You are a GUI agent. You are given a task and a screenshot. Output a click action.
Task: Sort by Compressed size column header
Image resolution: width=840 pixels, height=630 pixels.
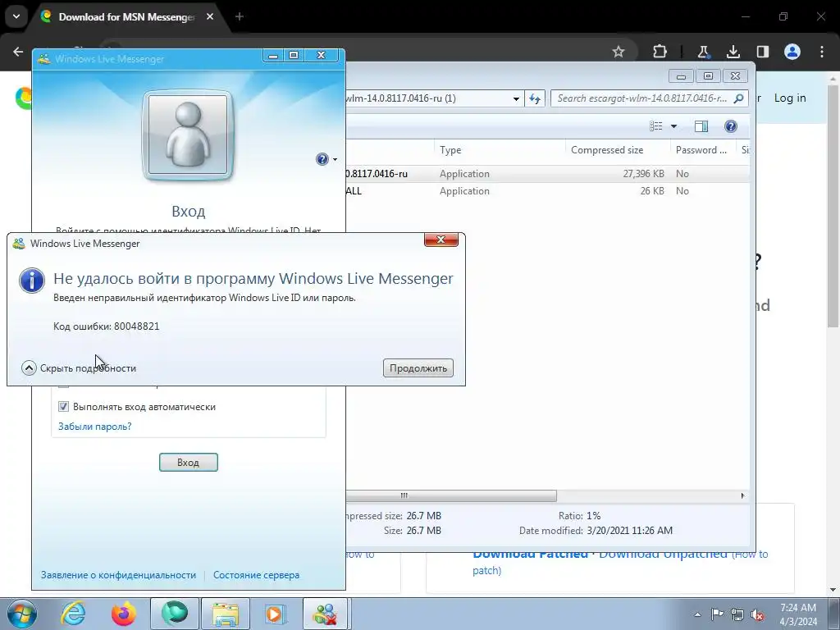618,150
